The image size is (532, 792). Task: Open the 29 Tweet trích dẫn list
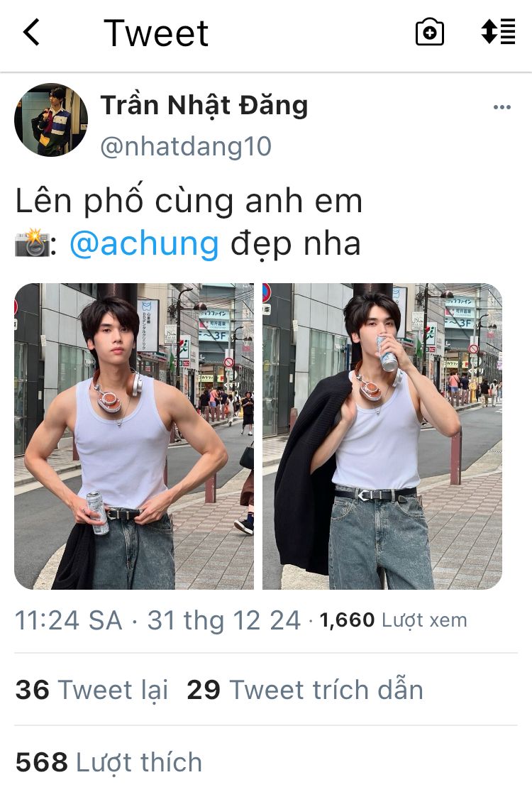305,690
